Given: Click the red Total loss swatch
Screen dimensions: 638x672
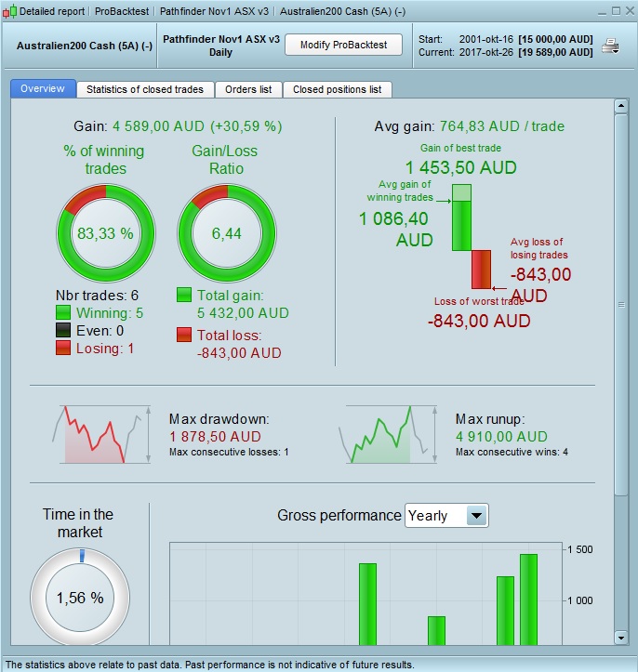Looking at the screenshot, I should (x=184, y=335).
